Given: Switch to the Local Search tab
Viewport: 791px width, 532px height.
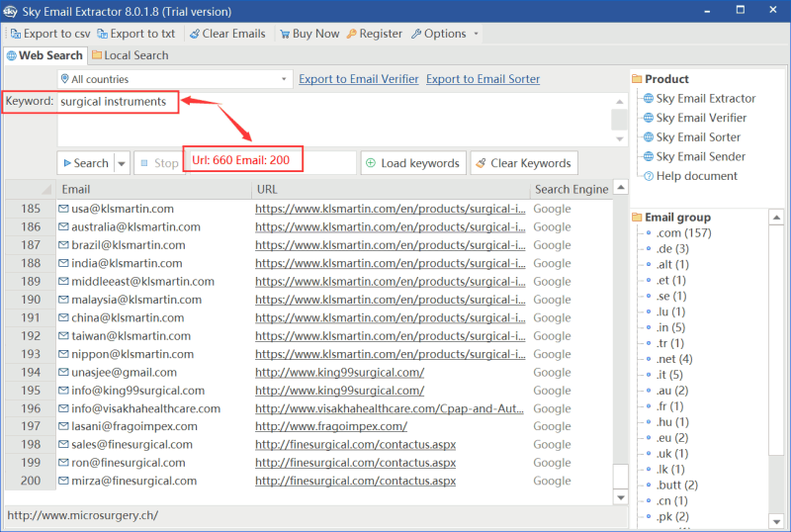Looking at the screenshot, I should (x=131, y=55).
